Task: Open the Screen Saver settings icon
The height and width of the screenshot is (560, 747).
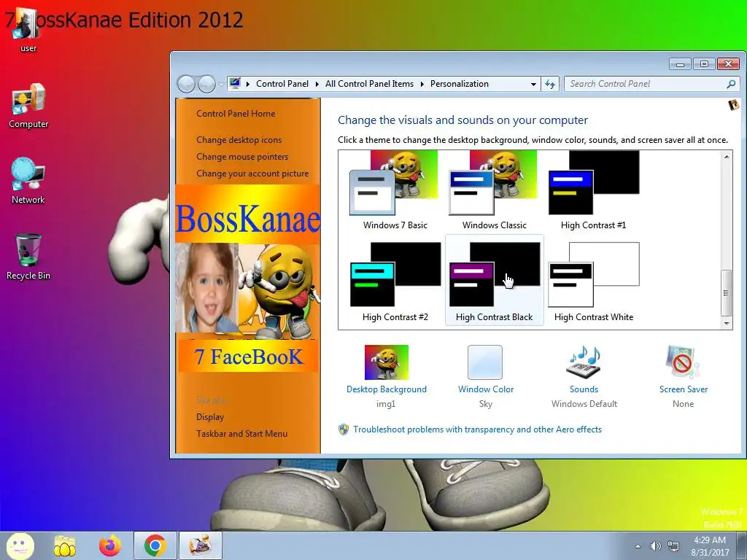Action: 683,362
